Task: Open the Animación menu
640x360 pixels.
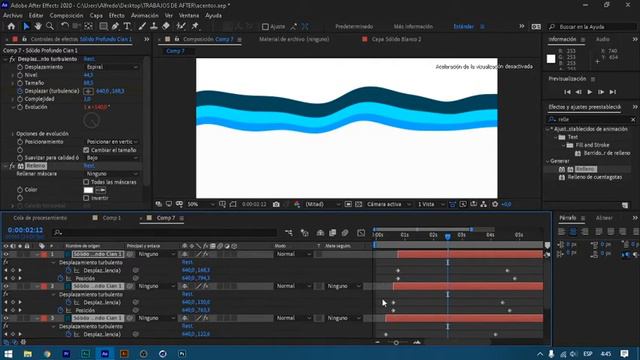Action: point(144,16)
